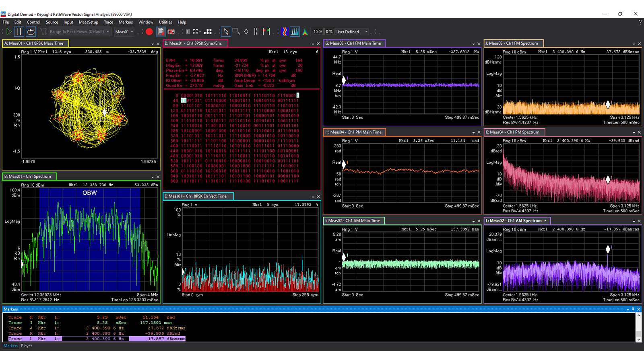
Task: Click the trace layout grid icon
Action: [196, 32]
